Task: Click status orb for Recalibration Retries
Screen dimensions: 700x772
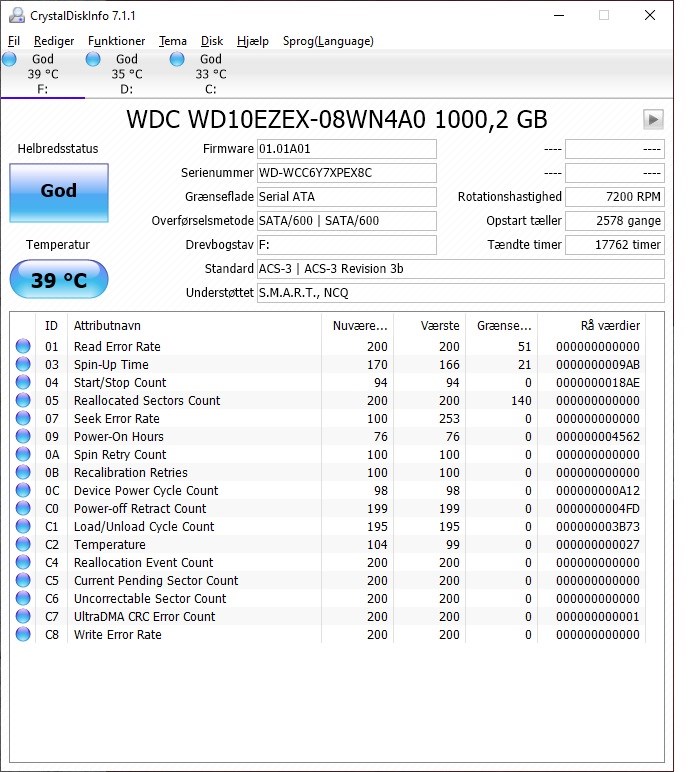Action: [x=23, y=472]
